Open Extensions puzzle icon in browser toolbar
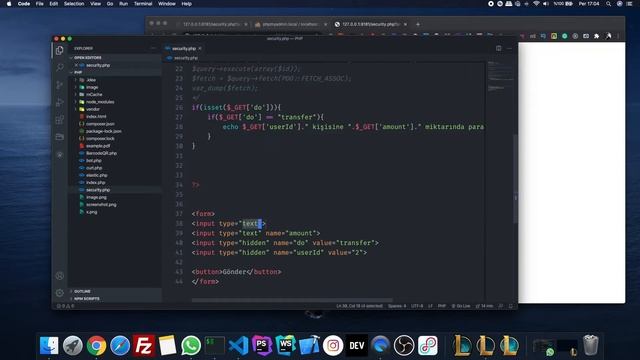 click(x=596, y=36)
